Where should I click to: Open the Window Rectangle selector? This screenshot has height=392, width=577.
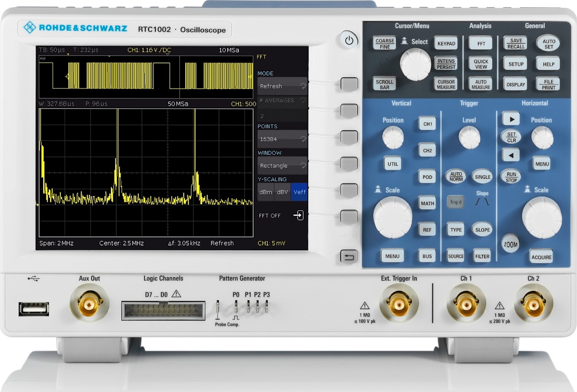[282, 166]
